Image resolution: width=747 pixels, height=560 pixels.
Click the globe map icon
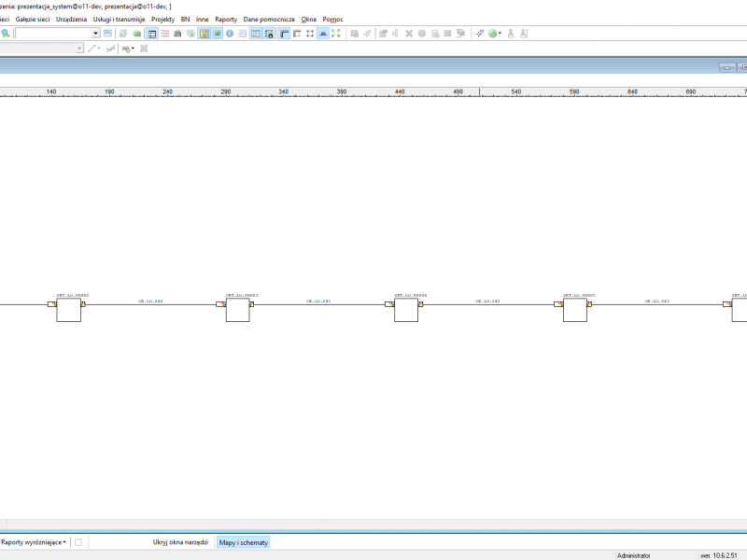(x=493, y=34)
